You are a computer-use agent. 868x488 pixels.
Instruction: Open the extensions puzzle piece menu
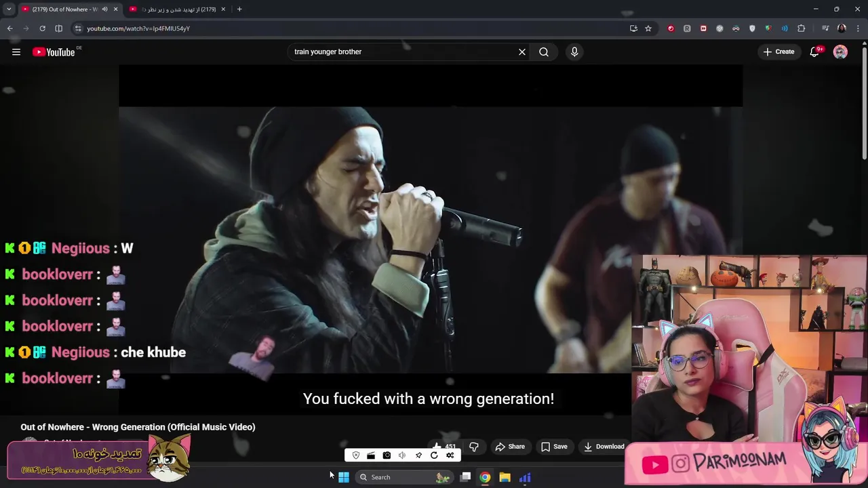pyautogui.click(x=801, y=28)
